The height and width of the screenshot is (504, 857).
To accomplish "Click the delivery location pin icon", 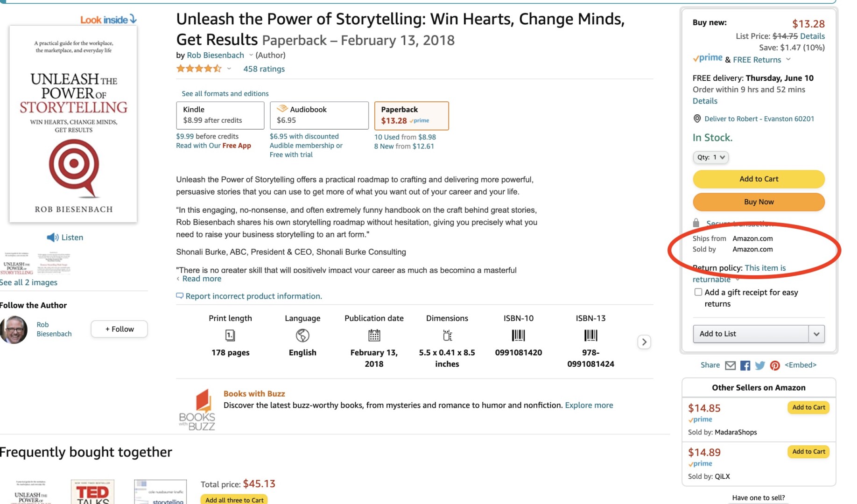I will (x=697, y=119).
